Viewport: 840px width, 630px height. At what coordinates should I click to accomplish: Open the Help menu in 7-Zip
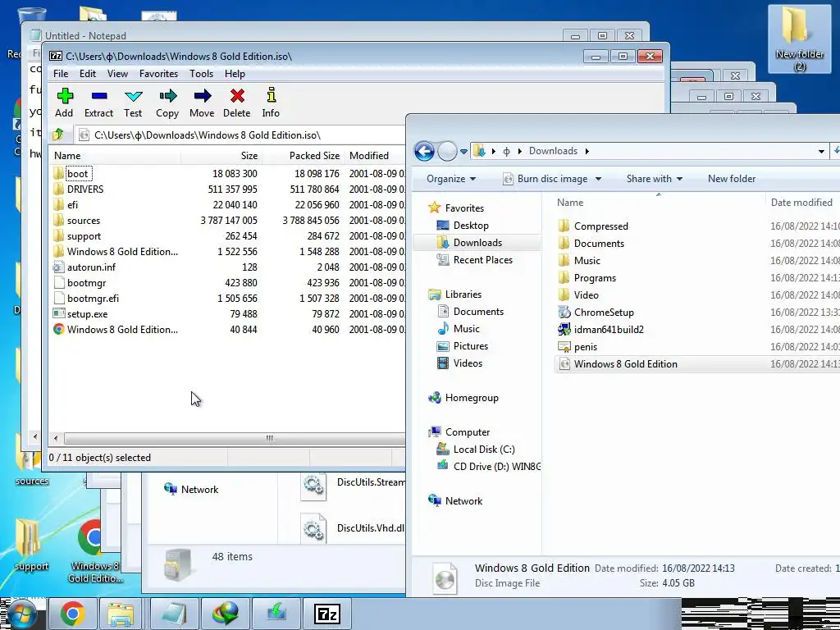[x=235, y=73]
